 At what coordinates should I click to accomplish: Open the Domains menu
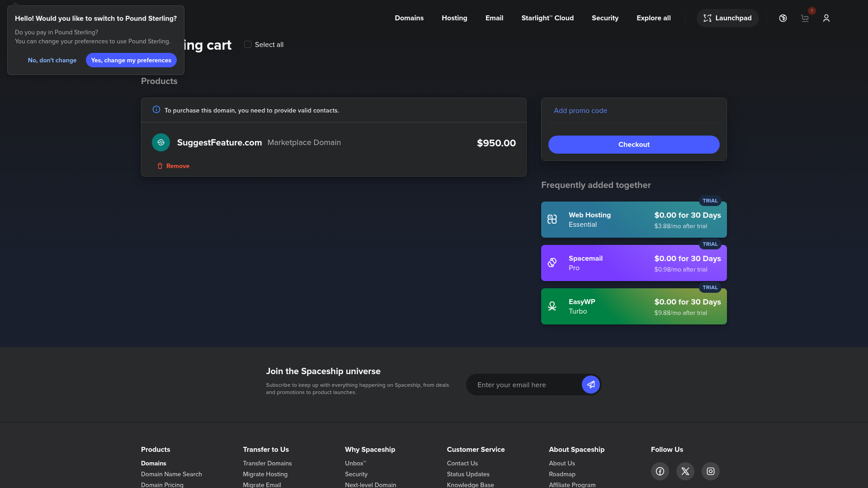pyautogui.click(x=409, y=18)
